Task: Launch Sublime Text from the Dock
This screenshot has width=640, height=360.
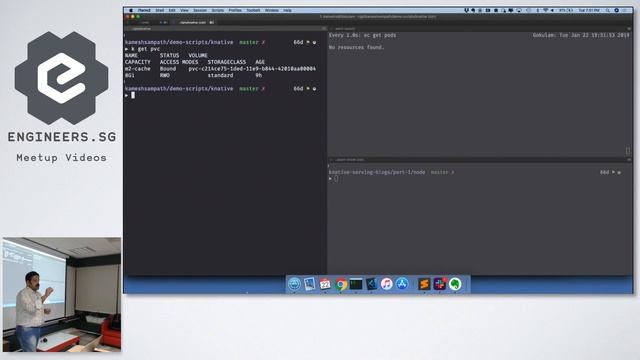Action: coord(424,284)
